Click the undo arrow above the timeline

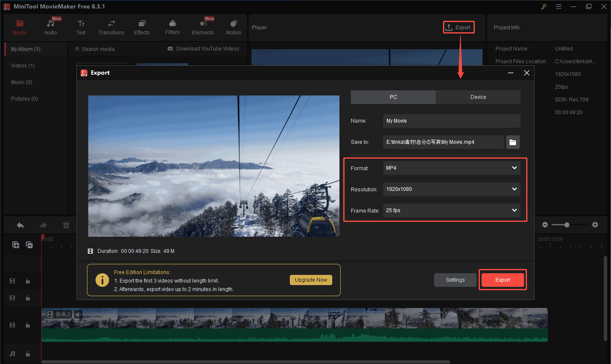click(20, 225)
